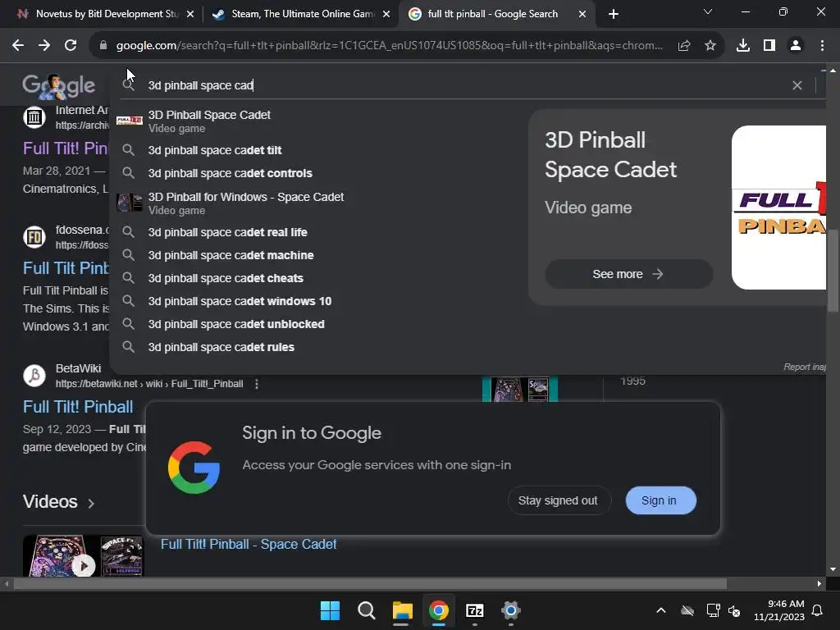Screen dimensions: 840x630
Task: Close the Steam tab
Action: 386,14
